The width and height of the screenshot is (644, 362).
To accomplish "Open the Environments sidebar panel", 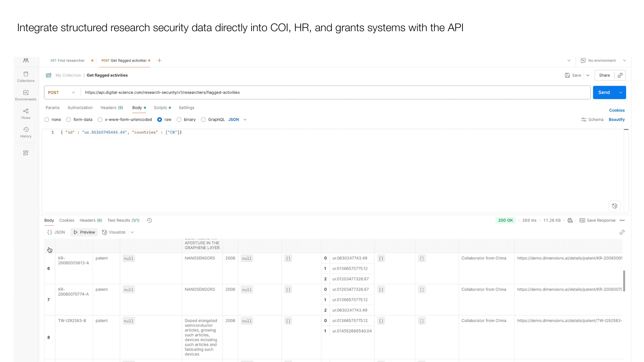I will coord(26,95).
